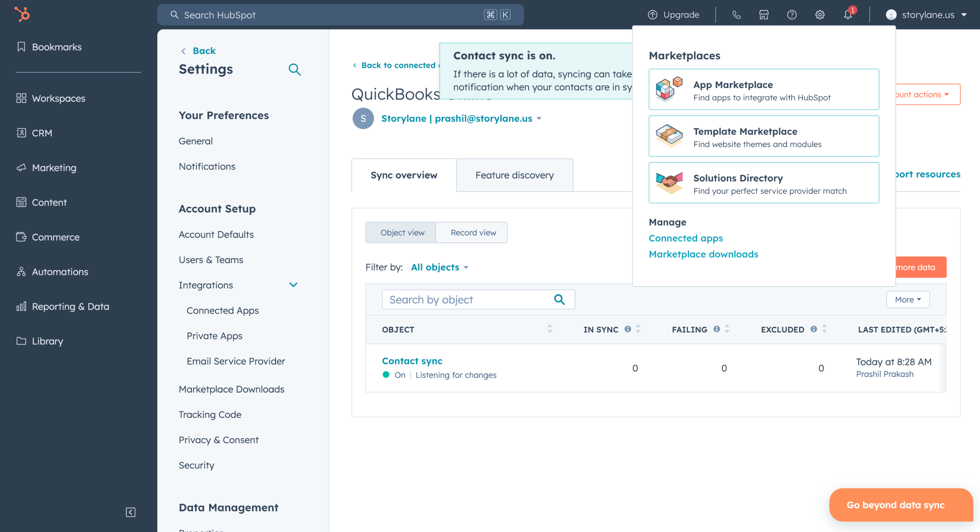Open Account Defaults settings
980x532 pixels.
(216, 234)
